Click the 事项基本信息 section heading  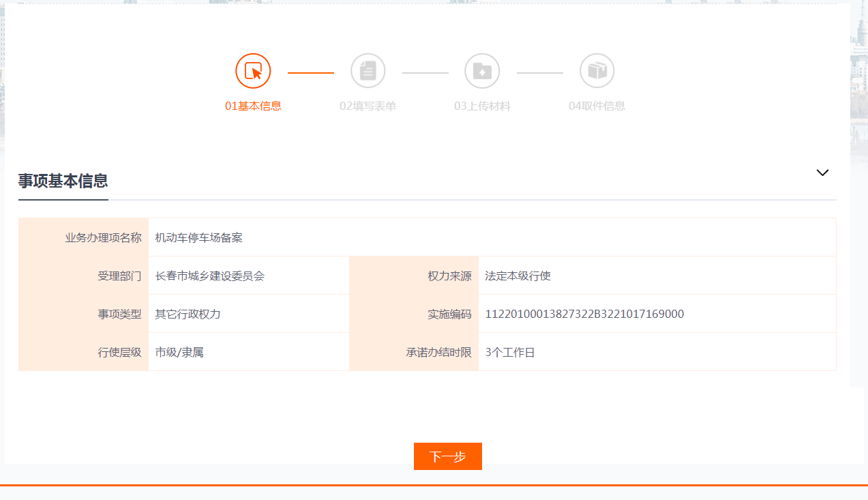coord(63,181)
